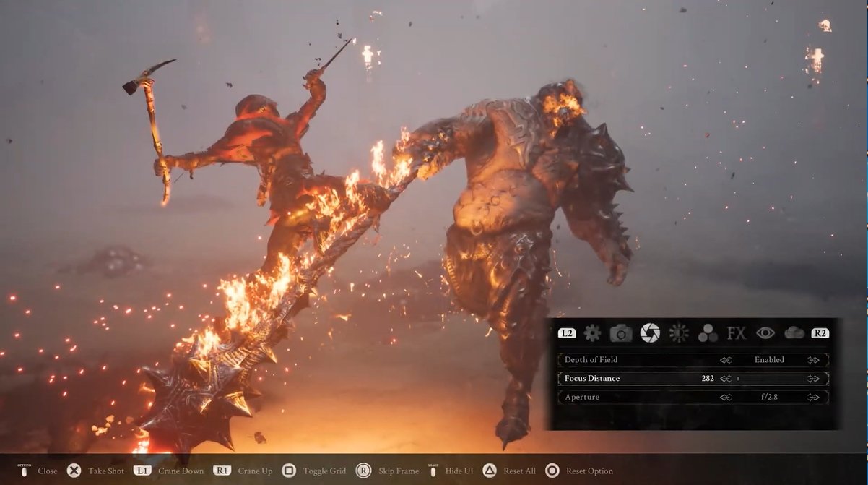868x485 pixels.
Task: Switch Depth of Field to previous value
Action: [x=726, y=360]
